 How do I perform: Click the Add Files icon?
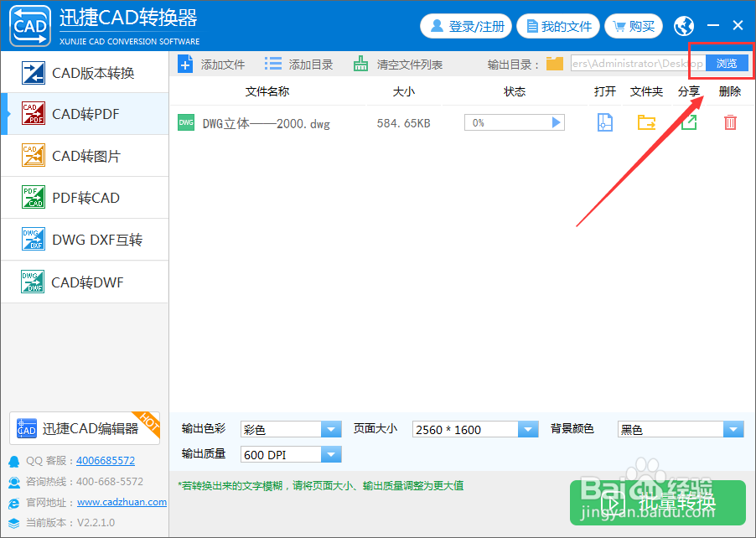[185, 63]
